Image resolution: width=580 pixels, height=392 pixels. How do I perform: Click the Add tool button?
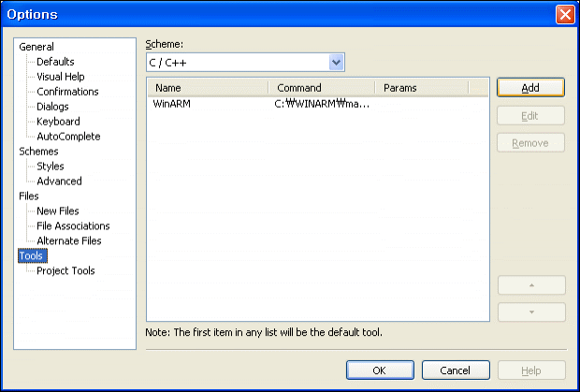pyautogui.click(x=530, y=88)
